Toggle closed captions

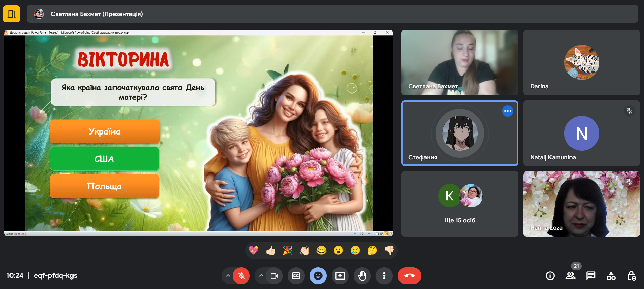pyautogui.click(x=296, y=276)
